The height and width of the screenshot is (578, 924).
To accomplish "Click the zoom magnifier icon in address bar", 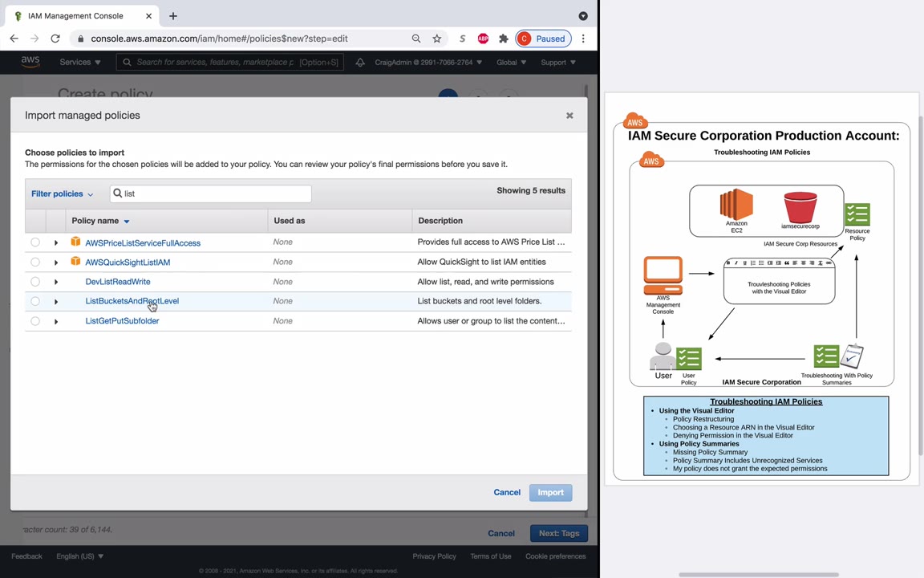I will click(x=416, y=39).
